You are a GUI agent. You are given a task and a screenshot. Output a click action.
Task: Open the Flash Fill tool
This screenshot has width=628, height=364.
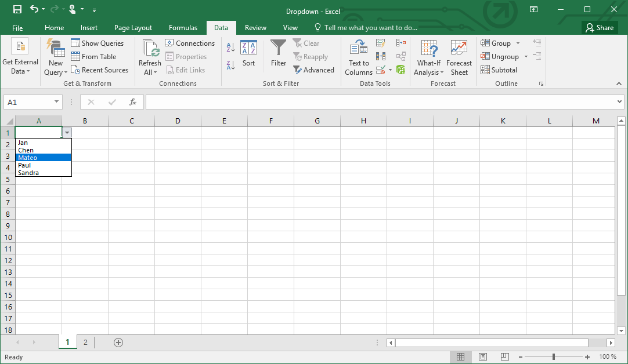(380, 43)
